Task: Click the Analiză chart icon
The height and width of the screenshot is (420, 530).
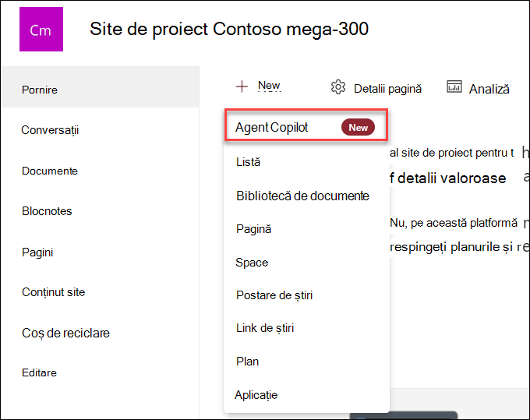Action: point(454,86)
